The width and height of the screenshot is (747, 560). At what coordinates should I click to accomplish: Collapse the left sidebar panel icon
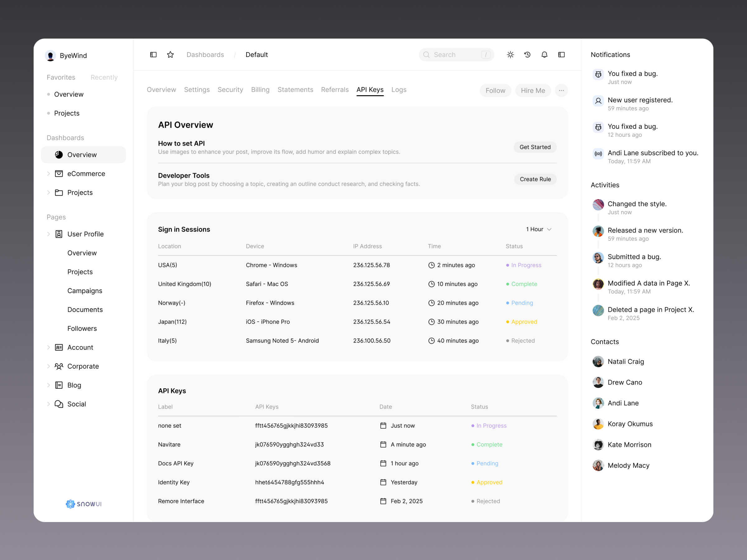coord(153,54)
